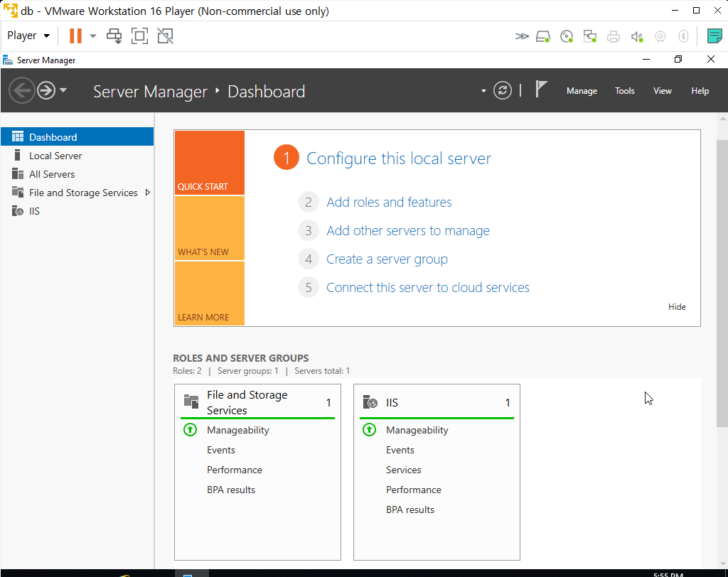Go back with Server Manager back arrow
The height and width of the screenshot is (577, 728).
pyautogui.click(x=21, y=90)
